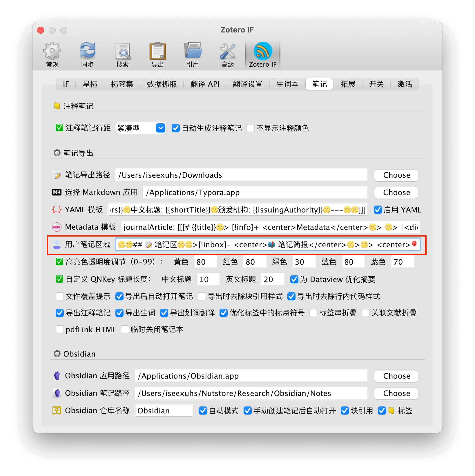Enable 导出时去除块引用样式 checkbox

tap(202, 296)
